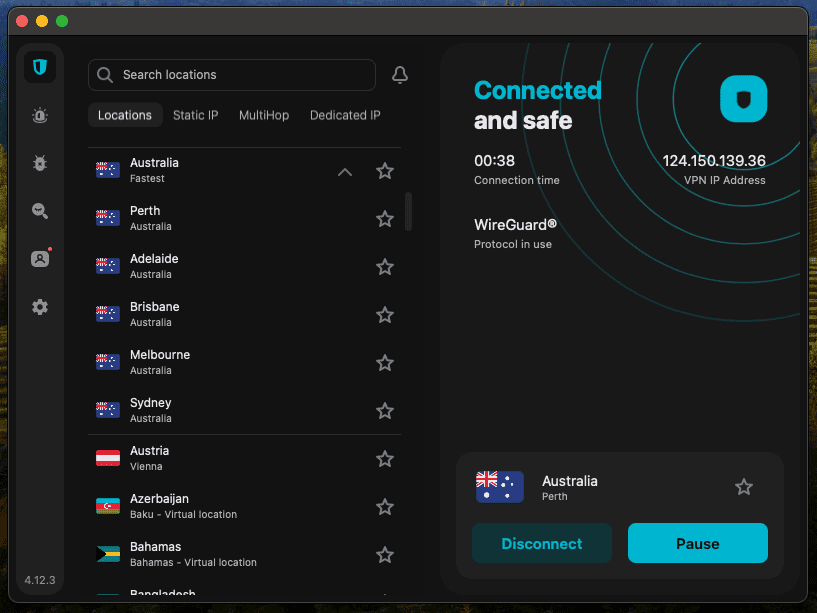
Task: Open Settings gear in sidebar
Action: tap(40, 307)
